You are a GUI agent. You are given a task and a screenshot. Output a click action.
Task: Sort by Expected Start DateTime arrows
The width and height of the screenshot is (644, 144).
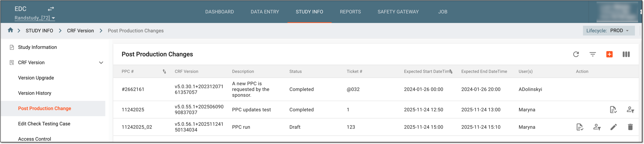click(x=451, y=71)
